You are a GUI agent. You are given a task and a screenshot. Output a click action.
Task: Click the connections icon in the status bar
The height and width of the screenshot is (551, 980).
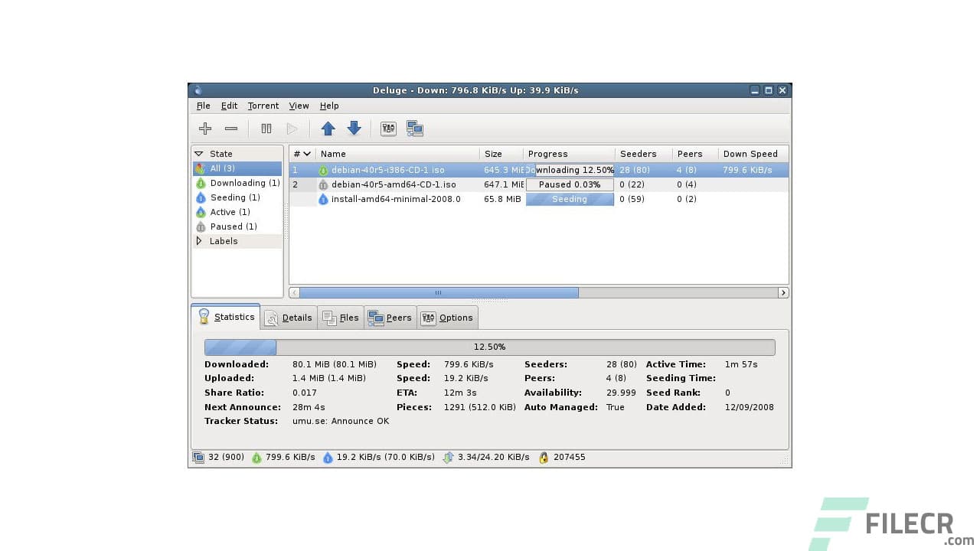pos(197,457)
